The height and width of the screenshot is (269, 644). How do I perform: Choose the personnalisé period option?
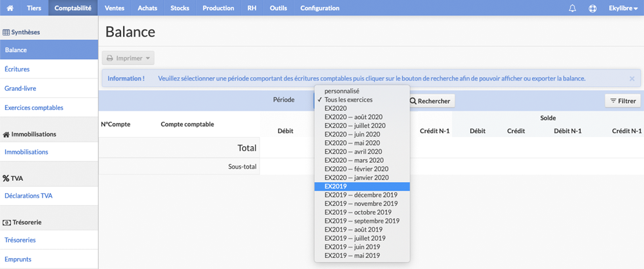pos(362,91)
